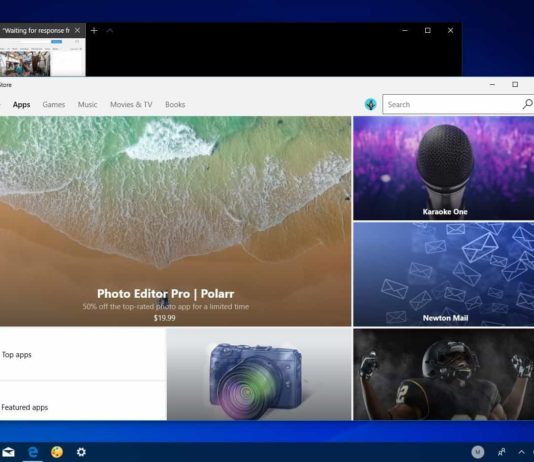Open the People icon in the system tray
This screenshot has height=462, width=534.
pyautogui.click(x=502, y=452)
